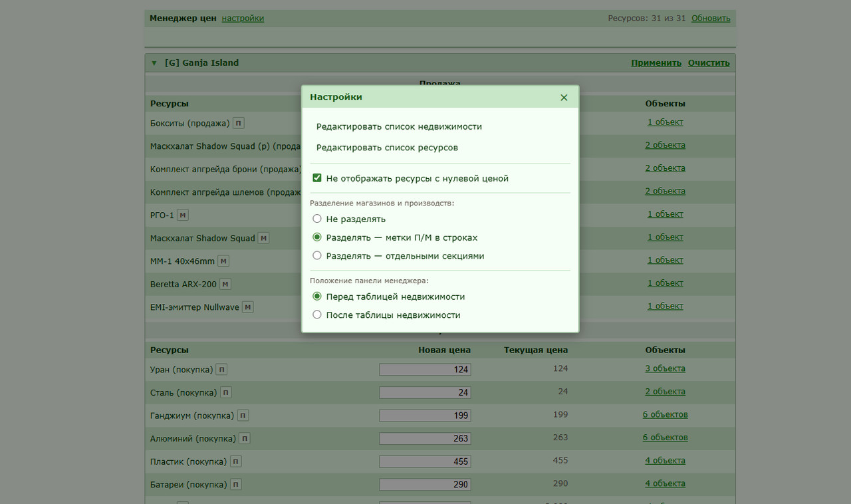This screenshot has width=851, height=504.
Task: Click the М badge beside EMI-эмиттер Nullwave
Action: [x=247, y=307]
